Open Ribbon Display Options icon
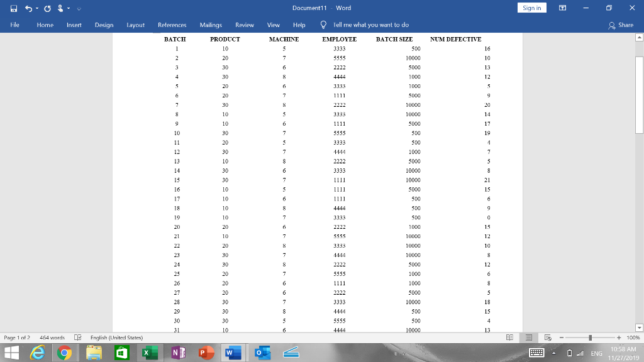 tap(562, 8)
